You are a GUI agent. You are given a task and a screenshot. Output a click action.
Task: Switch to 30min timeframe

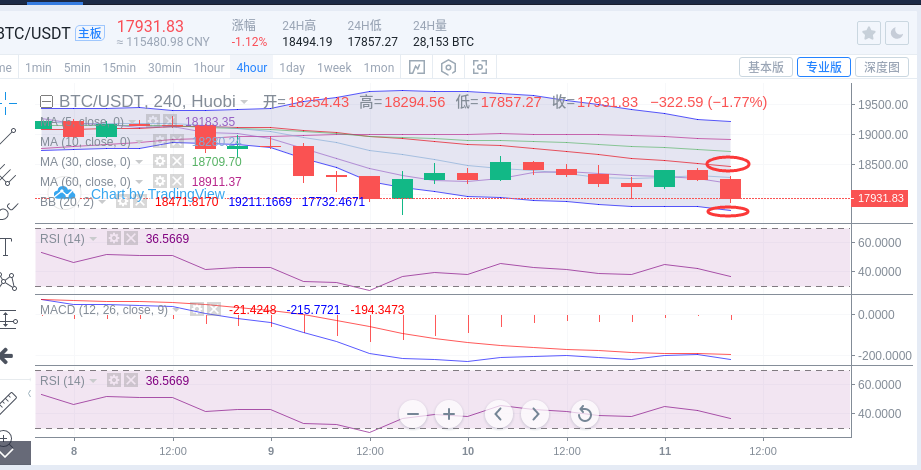point(164,68)
